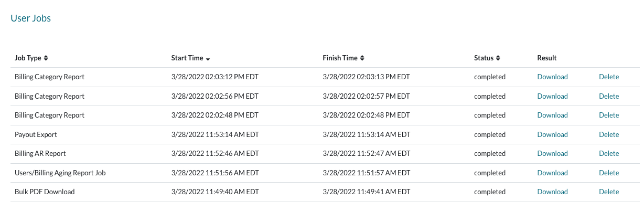
Task: Download the Users/Billing Aging Report Job
Action: 552,173
